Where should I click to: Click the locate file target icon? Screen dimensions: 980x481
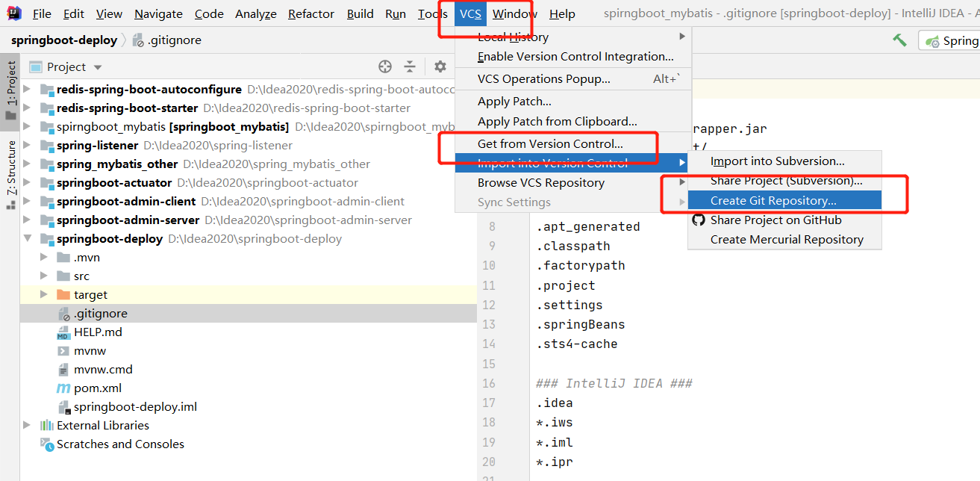coord(385,66)
